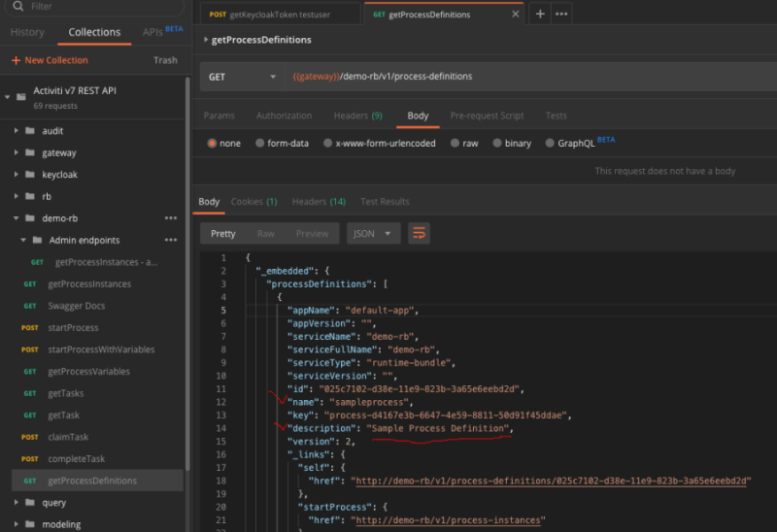This screenshot has height=532, width=777.
Task: Open the History sidebar tab
Action: point(27,32)
